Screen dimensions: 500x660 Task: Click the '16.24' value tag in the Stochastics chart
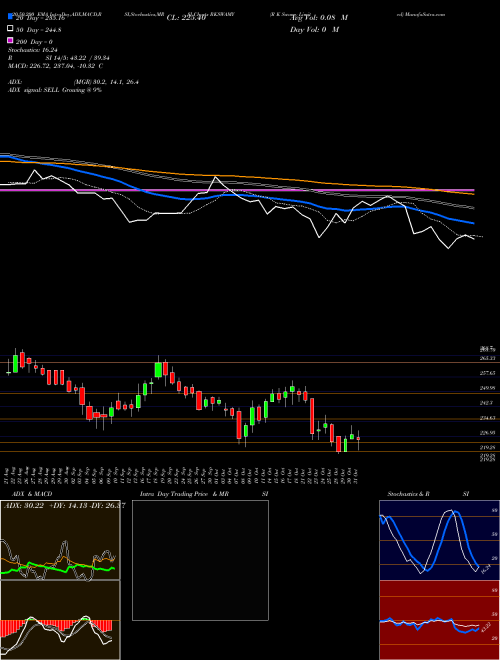pos(486,570)
